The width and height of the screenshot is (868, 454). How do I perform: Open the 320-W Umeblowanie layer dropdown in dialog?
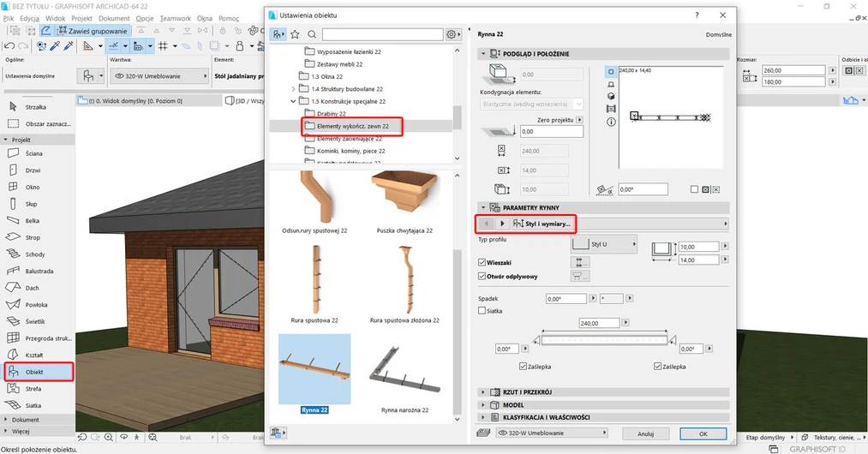pos(551,433)
